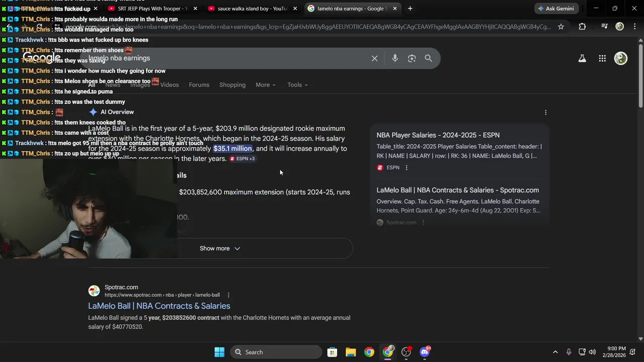Viewport: 644px width, 362px height.
Task: Switch to the Shopping results tab
Action: 232,85
